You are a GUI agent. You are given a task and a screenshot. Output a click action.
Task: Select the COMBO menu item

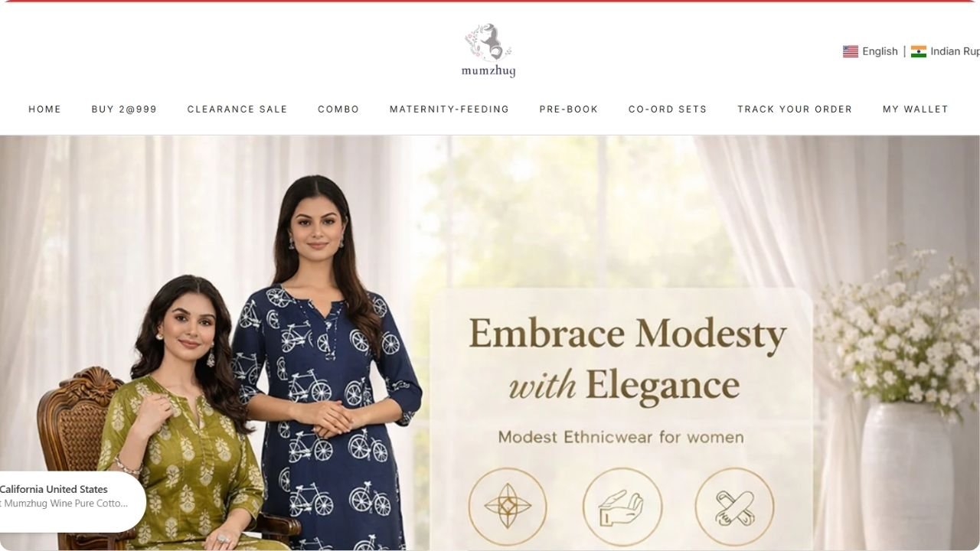(x=338, y=109)
